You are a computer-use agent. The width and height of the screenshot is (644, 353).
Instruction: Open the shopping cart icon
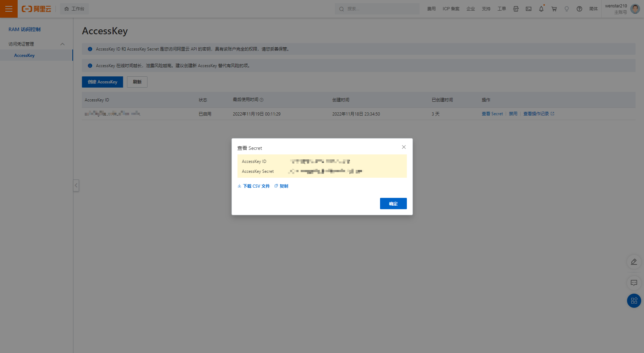(554, 9)
